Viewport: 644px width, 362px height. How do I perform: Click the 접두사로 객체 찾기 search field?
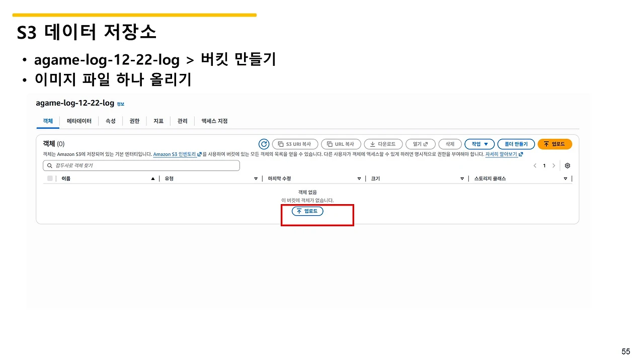tap(142, 165)
